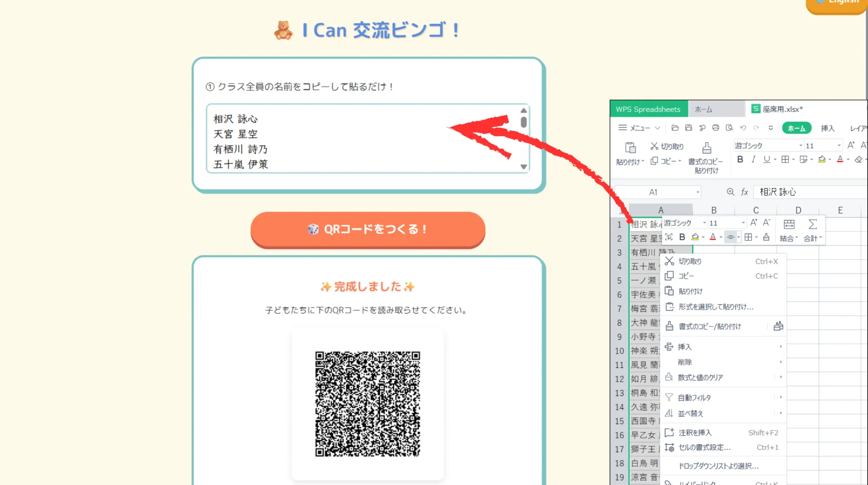Choose 貼り付け in the context menu

pyautogui.click(x=723, y=291)
